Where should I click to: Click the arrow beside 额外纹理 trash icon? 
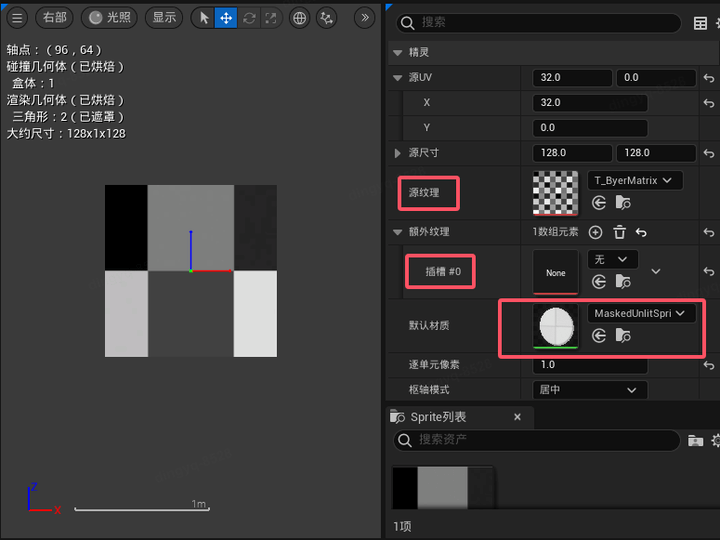point(641,233)
